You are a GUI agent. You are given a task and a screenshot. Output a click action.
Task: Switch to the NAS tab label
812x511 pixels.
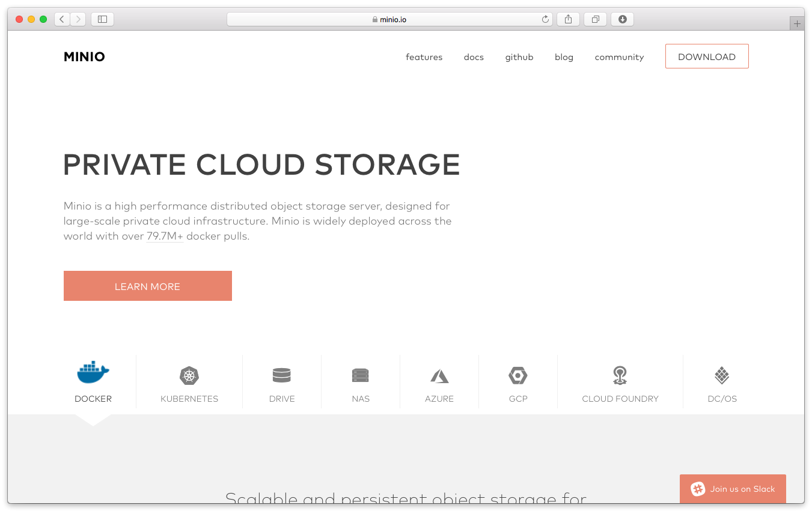[361, 399]
